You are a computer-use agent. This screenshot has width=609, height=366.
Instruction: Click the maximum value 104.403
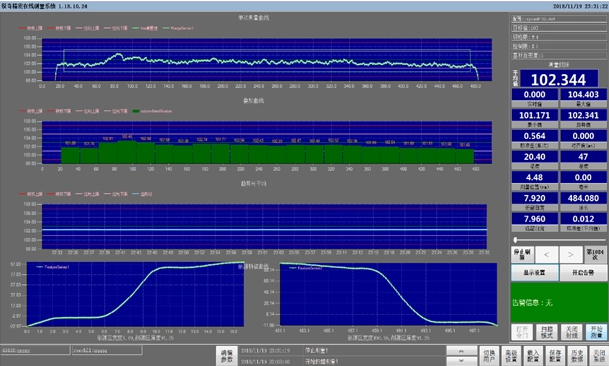coord(583,94)
